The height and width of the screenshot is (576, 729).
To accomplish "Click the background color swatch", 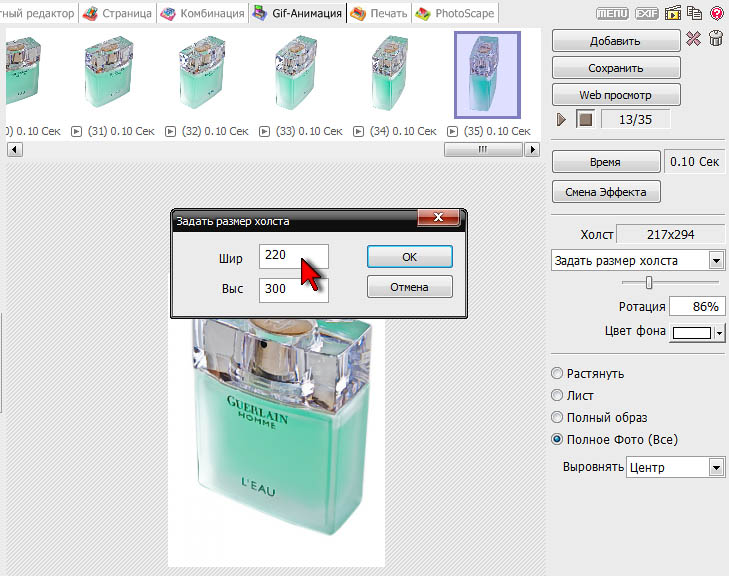I will point(692,332).
